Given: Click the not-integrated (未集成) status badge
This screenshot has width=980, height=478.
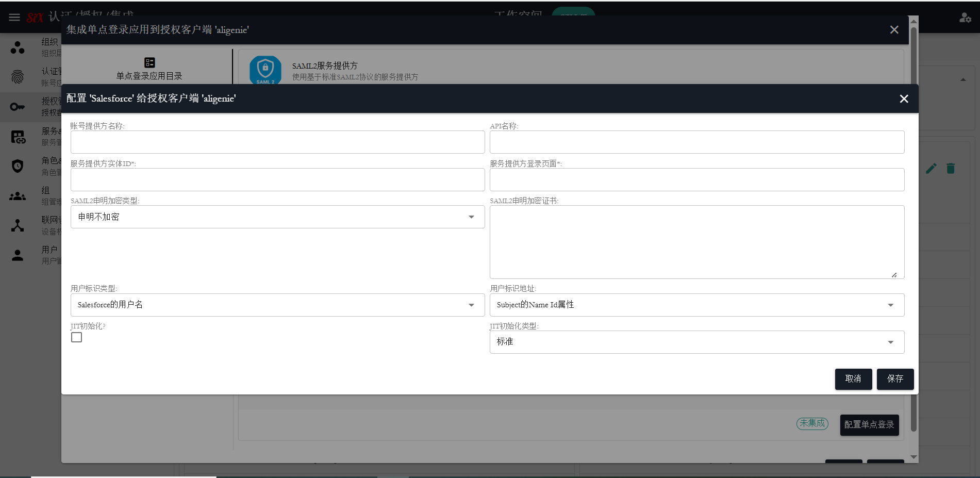Looking at the screenshot, I should tap(812, 423).
